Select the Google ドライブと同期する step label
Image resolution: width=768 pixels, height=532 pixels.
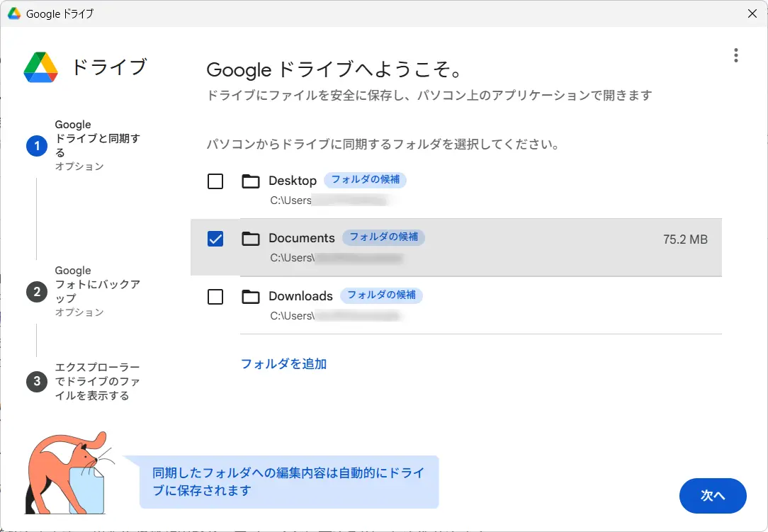[98, 139]
